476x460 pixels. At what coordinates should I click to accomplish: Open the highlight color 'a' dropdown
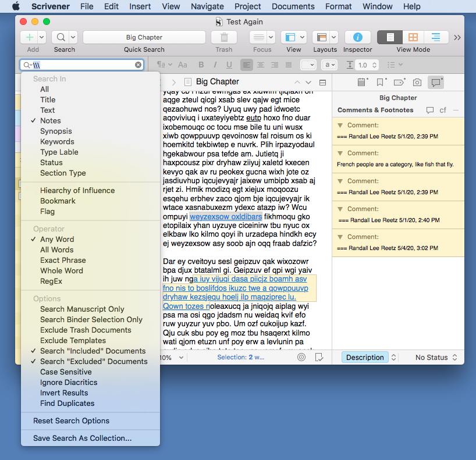pos(330,65)
